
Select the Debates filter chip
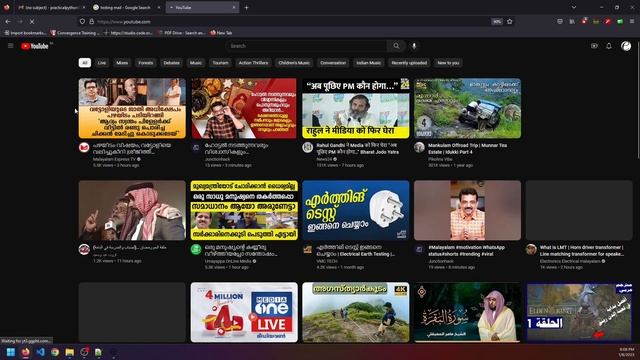coord(171,63)
